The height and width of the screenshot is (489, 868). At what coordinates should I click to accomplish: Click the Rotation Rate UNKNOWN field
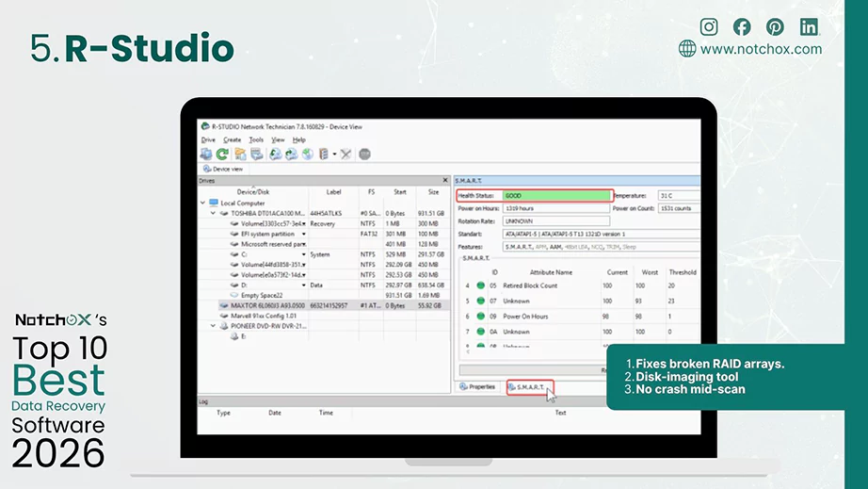pos(555,221)
